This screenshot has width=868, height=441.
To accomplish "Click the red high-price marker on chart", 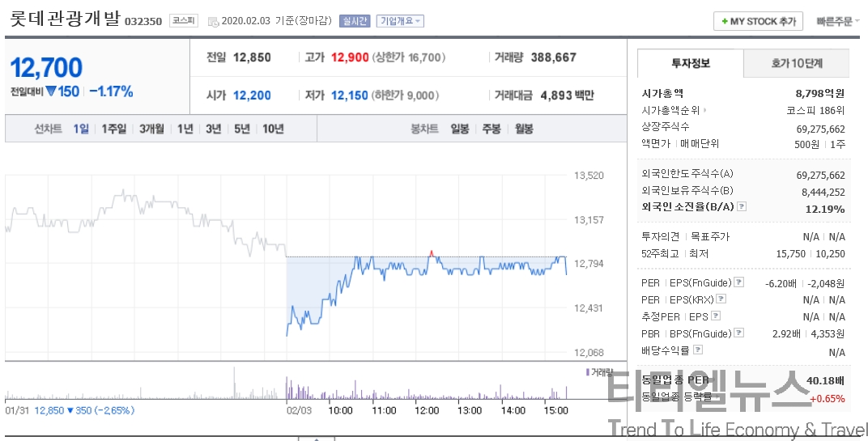I will tap(432, 253).
